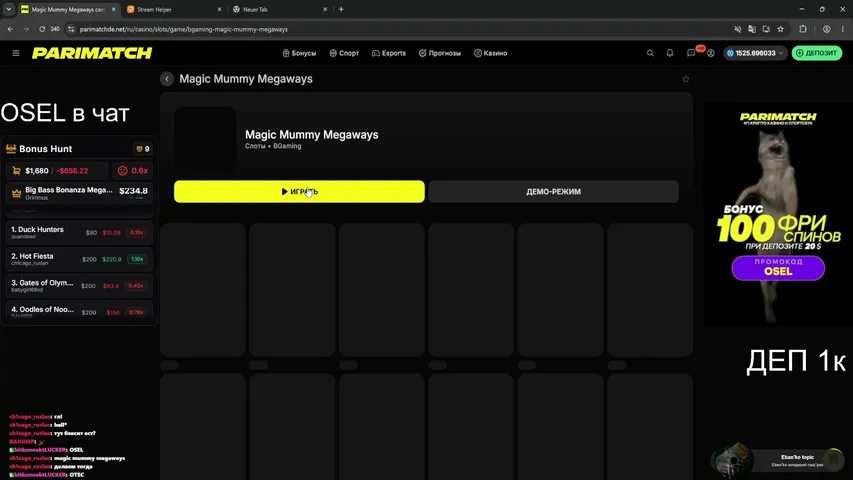The width and height of the screenshot is (853, 480).
Task: Expand the balance 1525.696033 dropdown
Action: [755, 53]
